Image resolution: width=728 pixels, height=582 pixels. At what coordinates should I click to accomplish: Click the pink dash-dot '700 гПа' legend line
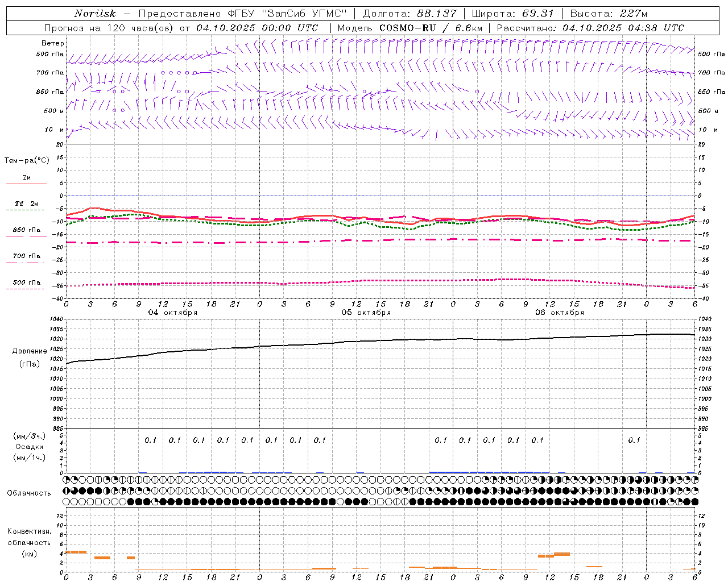25,263
